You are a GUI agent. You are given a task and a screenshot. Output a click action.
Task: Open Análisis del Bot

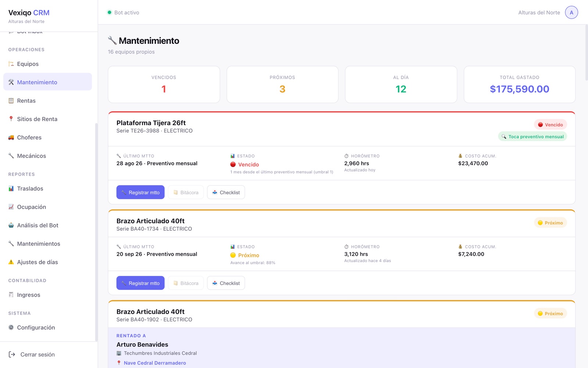pos(48,225)
